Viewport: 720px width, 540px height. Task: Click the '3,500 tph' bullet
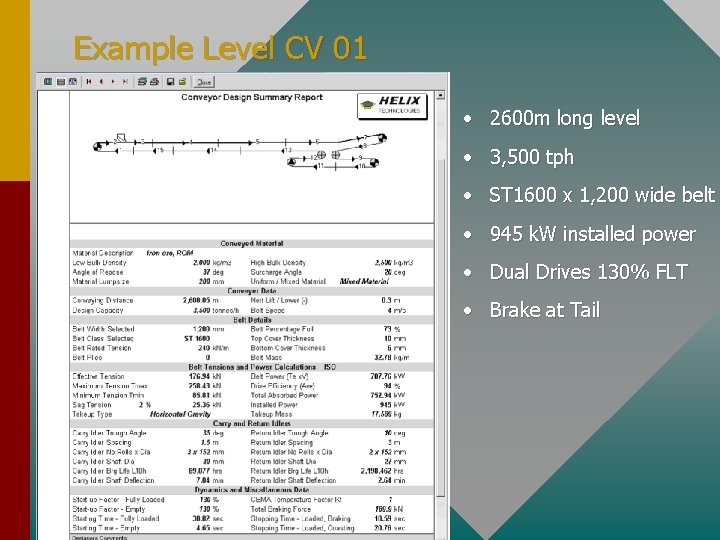point(531,158)
